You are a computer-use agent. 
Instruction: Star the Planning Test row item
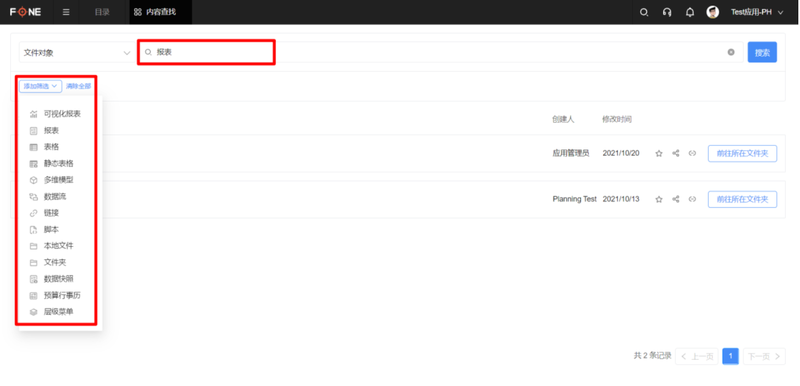tap(659, 199)
